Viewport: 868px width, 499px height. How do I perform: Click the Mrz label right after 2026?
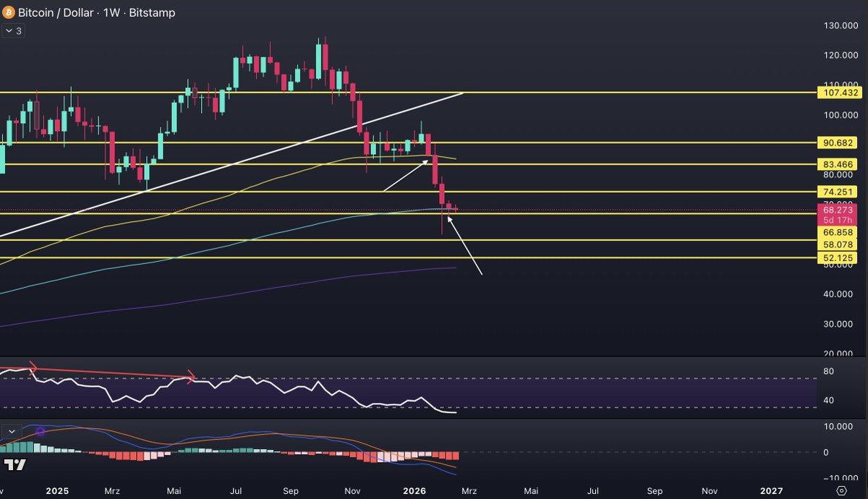469,490
